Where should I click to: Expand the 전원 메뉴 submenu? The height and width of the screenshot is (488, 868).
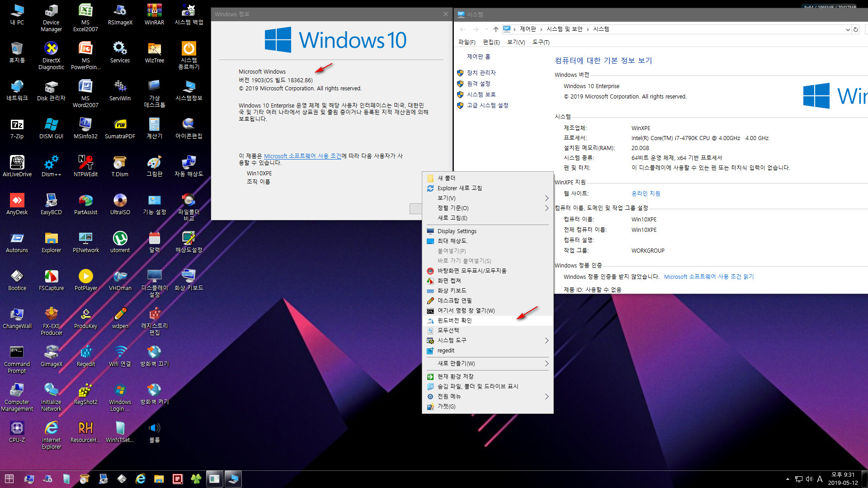click(x=488, y=396)
